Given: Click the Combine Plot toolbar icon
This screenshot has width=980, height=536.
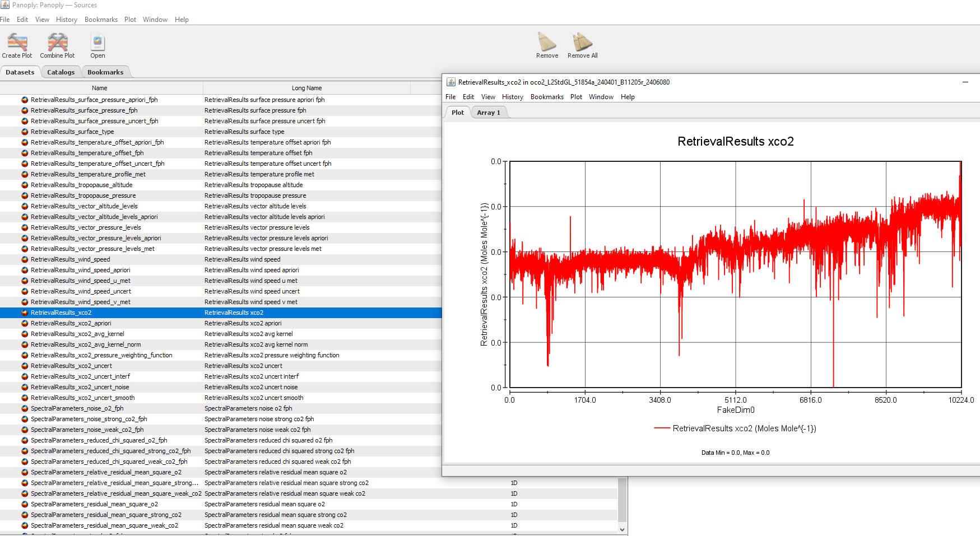Looking at the screenshot, I should click(x=57, y=42).
